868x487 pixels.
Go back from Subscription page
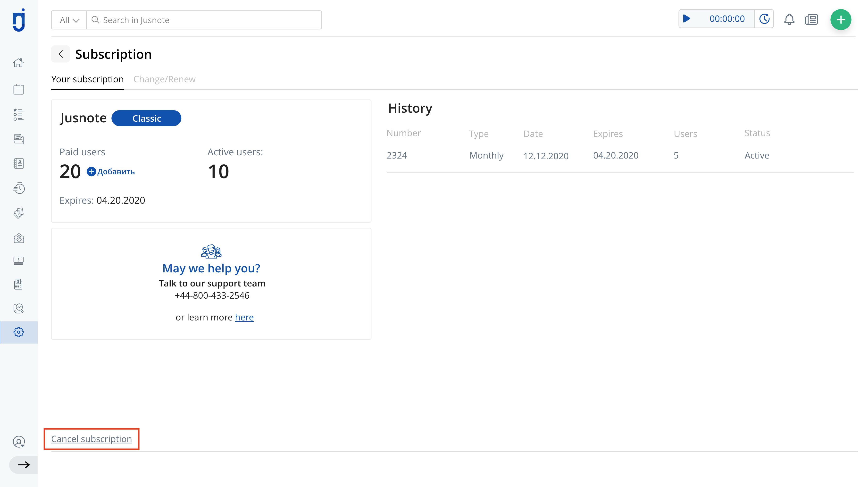click(61, 54)
